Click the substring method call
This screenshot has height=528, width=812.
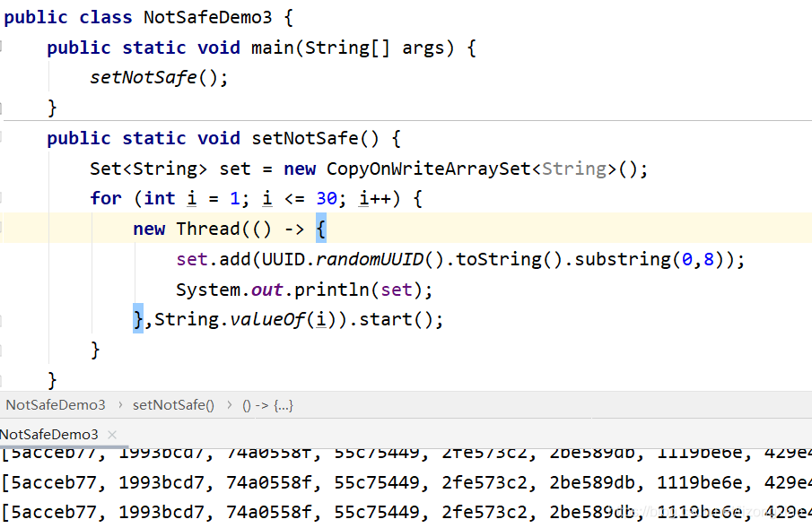pyautogui.click(x=622, y=260)
